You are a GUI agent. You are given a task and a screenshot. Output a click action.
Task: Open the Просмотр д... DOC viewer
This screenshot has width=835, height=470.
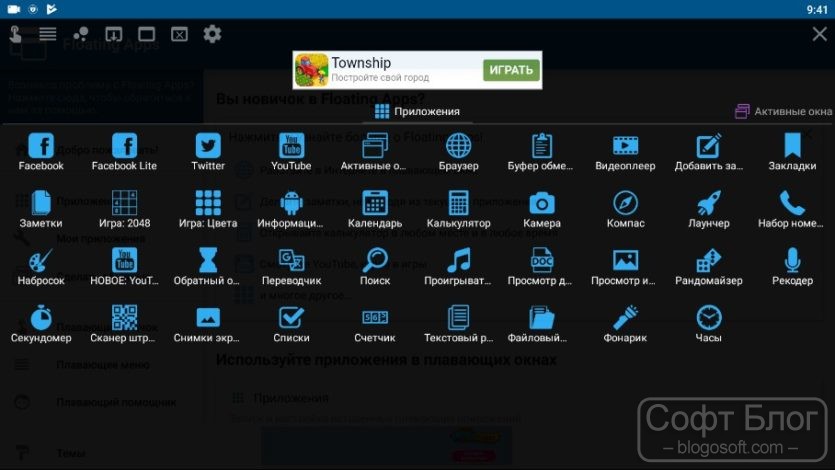pos(541,267)
